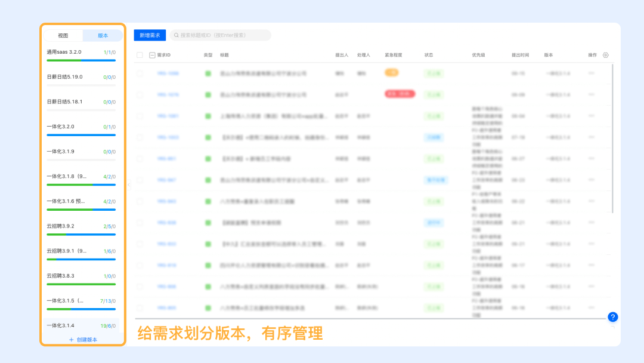Open the three-dot actions menu in the second row
This screenshot has height=363, width=644.
(x=592, y=95)
